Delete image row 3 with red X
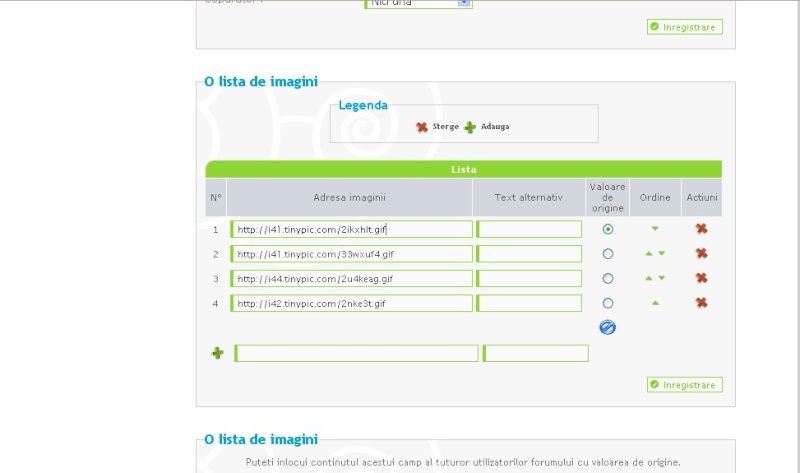Image resolution: width=800 pixels, height=473 pixels. click(x=702, y=278)
